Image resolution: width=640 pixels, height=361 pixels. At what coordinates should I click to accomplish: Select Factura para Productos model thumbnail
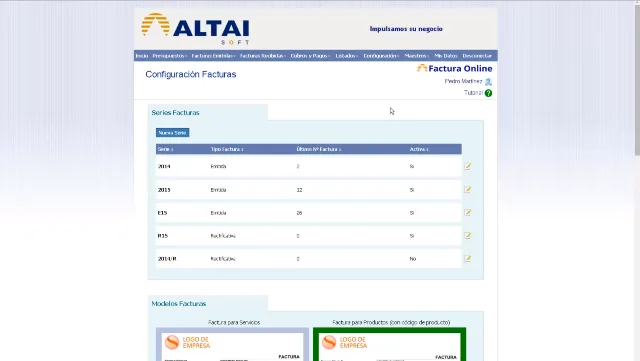point(389,344)
